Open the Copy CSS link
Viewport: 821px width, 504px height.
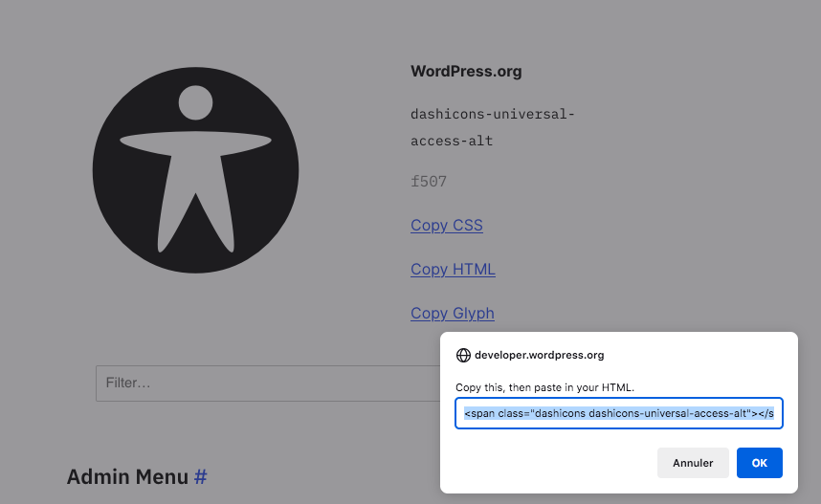[447, 225]
